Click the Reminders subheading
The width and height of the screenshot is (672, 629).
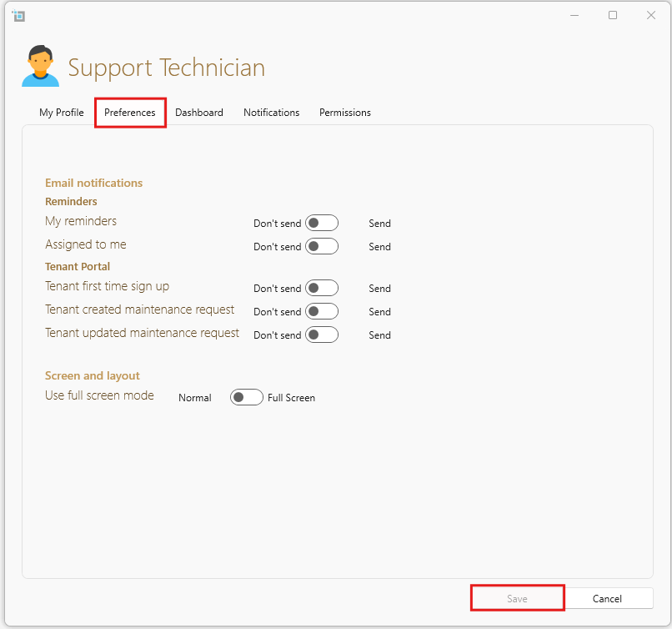click(x=71, y=202)
